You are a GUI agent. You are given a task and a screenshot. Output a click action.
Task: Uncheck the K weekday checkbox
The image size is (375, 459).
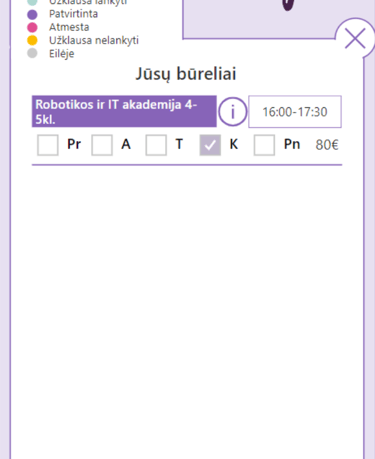210,145
